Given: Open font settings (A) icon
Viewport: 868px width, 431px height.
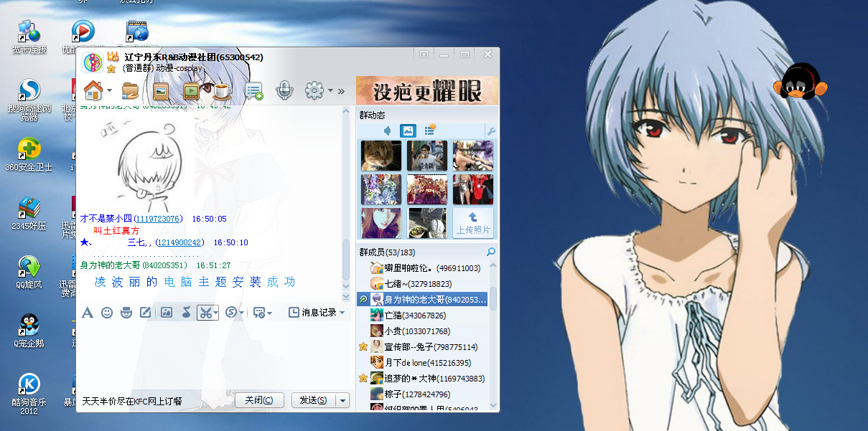Looking at the screenshot, I should click(x=88, y=313).
